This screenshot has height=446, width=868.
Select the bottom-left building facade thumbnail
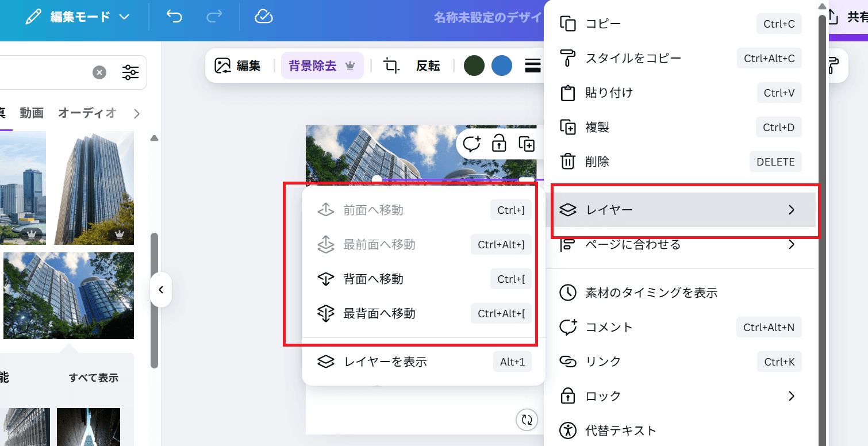coord(25,427)
